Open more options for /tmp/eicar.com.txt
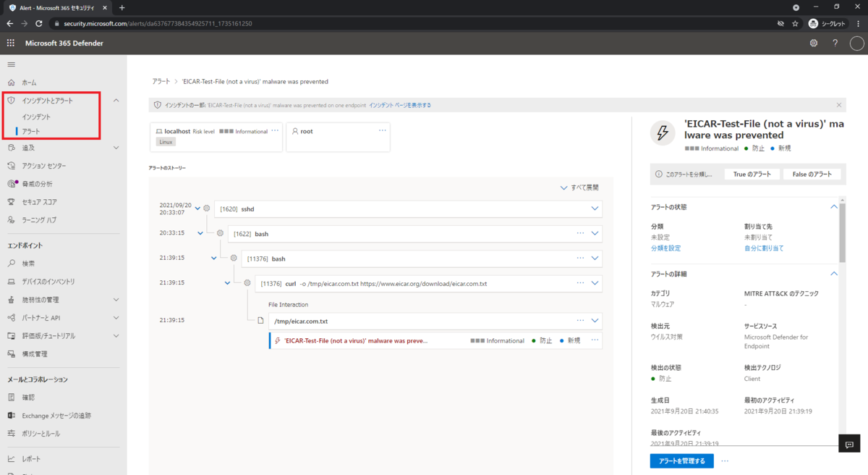The width and height of the screenshot is (868, 475). tap(580, 320)
